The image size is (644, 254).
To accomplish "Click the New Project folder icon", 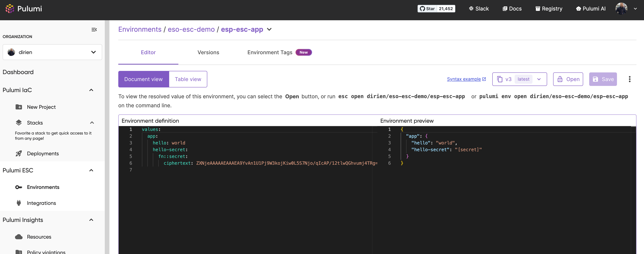I will coord(19,107).
